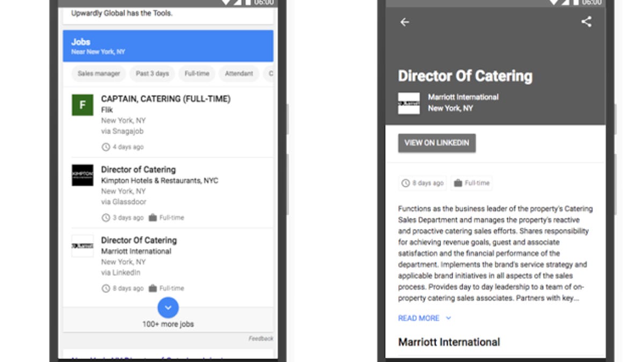Screen dimensions: 644x362
Task: Tap the clock icon beside 8 days ago badge
Action: [x=405, y=183]
